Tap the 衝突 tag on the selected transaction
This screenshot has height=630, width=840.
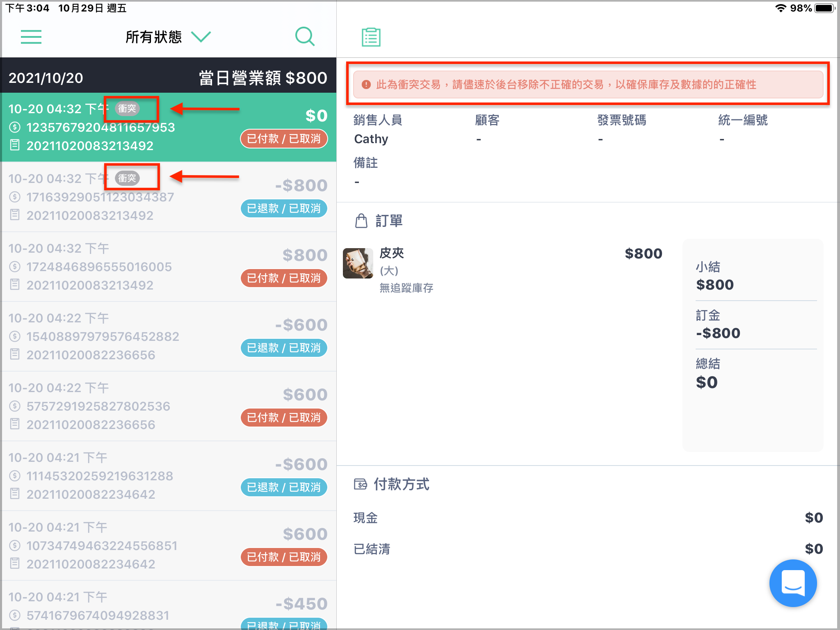127,109
